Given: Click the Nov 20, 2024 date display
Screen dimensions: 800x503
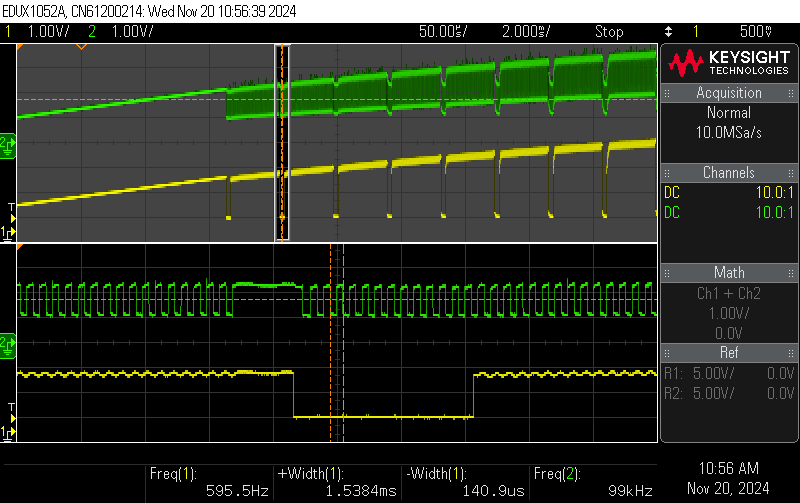Looking at the screenshot, I should 729,488.
